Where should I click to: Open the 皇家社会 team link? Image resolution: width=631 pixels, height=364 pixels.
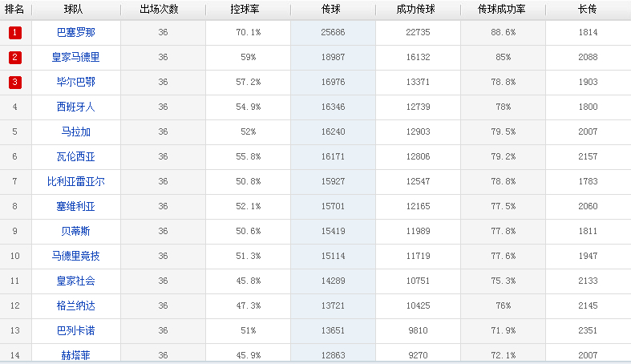75,281
